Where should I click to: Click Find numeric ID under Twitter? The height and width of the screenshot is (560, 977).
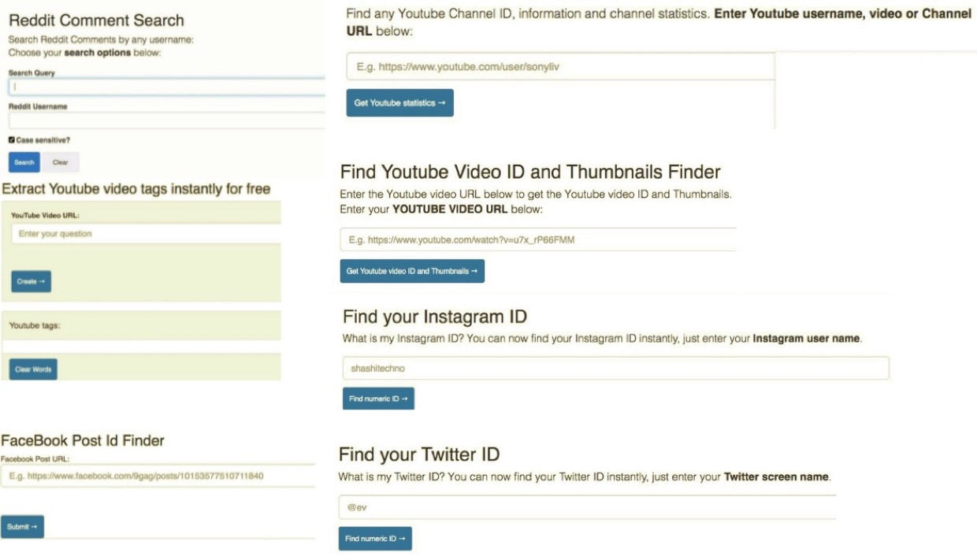[375, 539]
